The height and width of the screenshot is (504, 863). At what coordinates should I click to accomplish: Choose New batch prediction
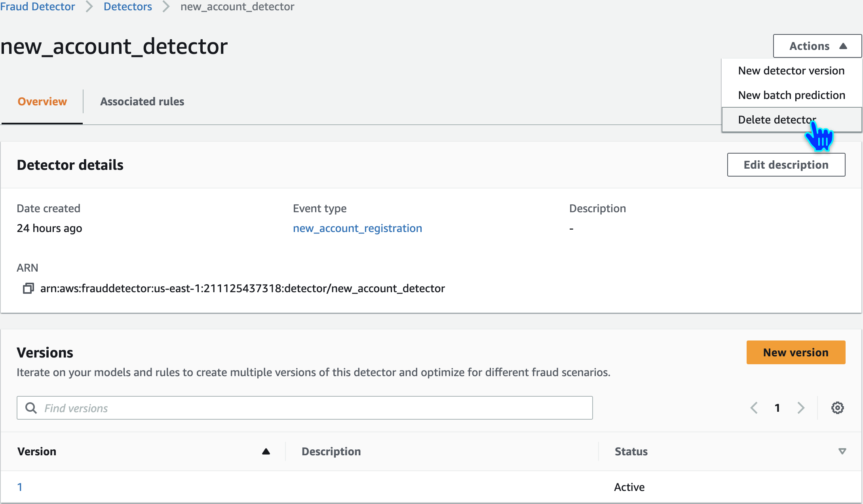[x=791, y=95]
